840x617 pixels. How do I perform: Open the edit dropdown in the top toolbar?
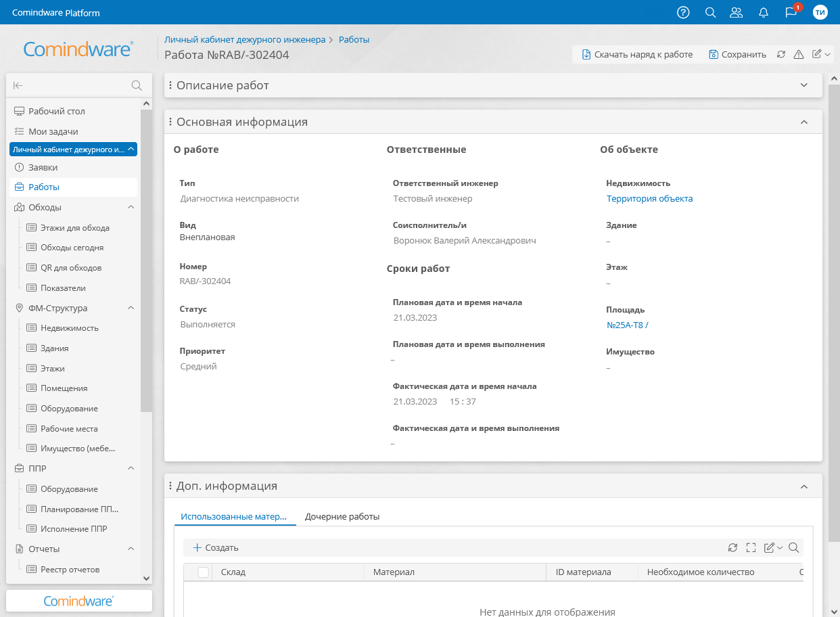[x=822, y=55]
